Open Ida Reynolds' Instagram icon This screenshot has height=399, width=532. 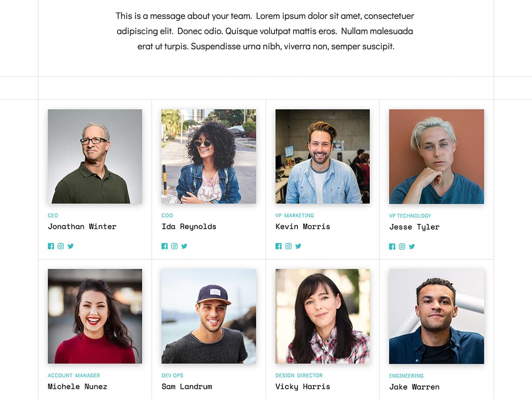point(174,246)
